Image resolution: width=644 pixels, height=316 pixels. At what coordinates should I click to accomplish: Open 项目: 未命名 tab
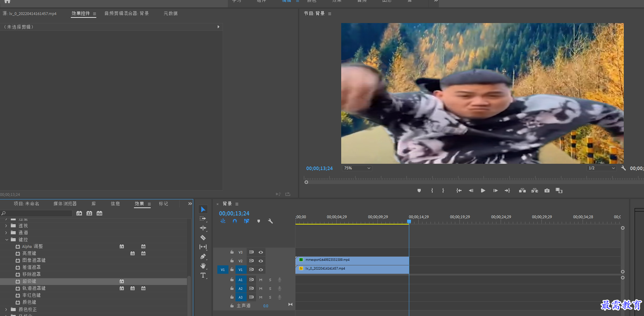tap(27, 204)
